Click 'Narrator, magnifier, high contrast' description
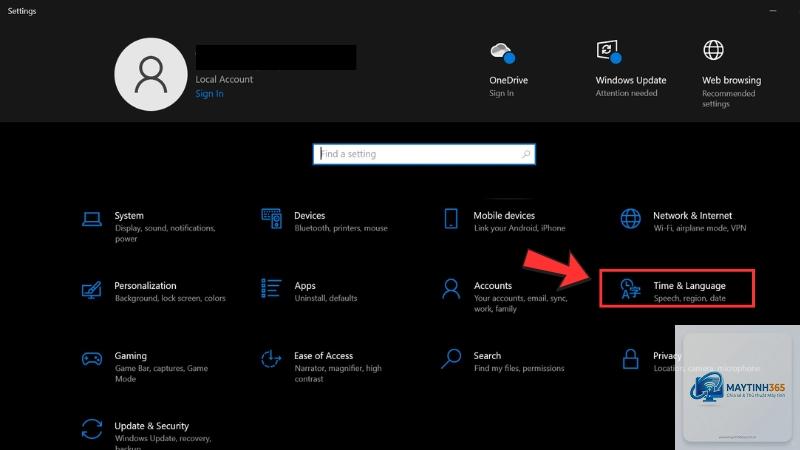Viewport: 800px width, 450px height. [x=338, y=373]
